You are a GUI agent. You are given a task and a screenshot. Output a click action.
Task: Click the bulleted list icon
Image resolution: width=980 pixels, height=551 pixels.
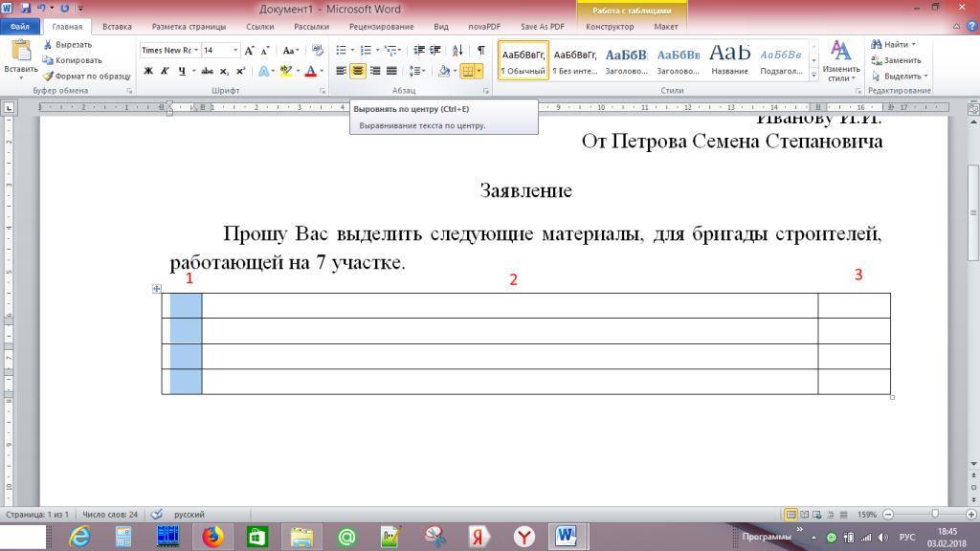(342, 51)
